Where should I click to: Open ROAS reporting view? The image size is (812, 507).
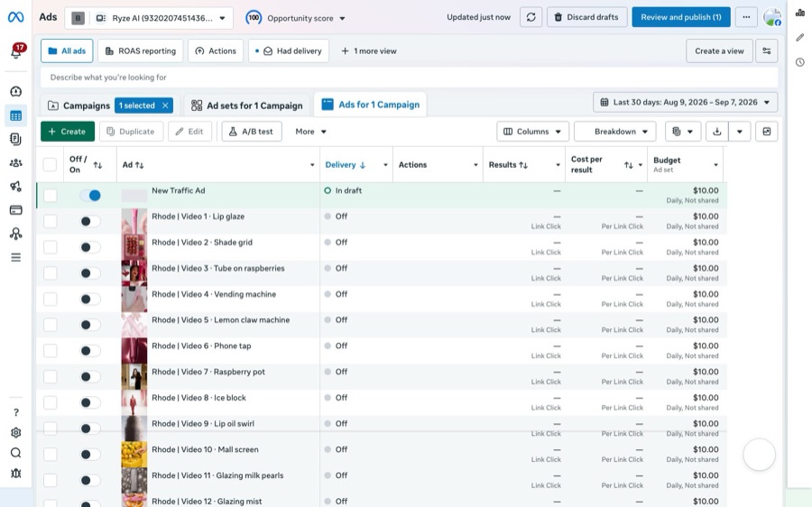point(141,51)
